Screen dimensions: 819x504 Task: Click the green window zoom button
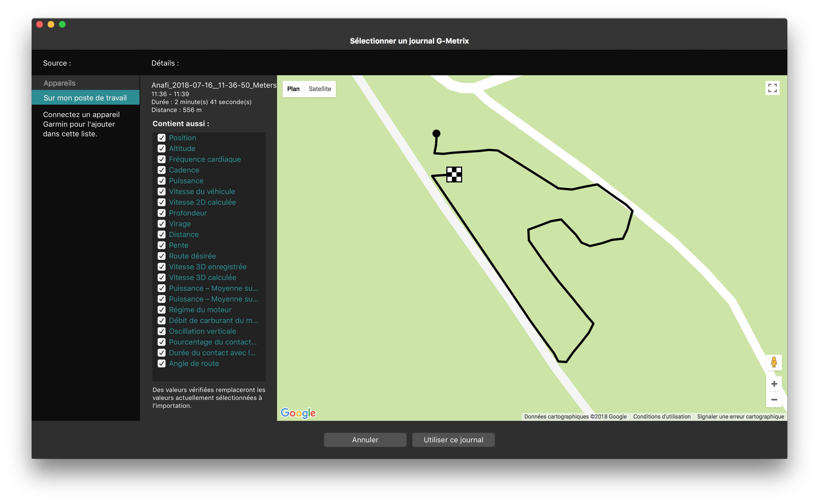pyautogui.click(x=62, y=24)
